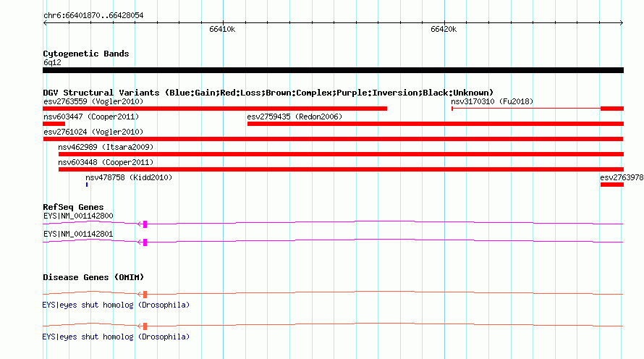Click the chr6:66401870..66428054 coordinate label
Screen dimensions: 644x359
[93, 16]
